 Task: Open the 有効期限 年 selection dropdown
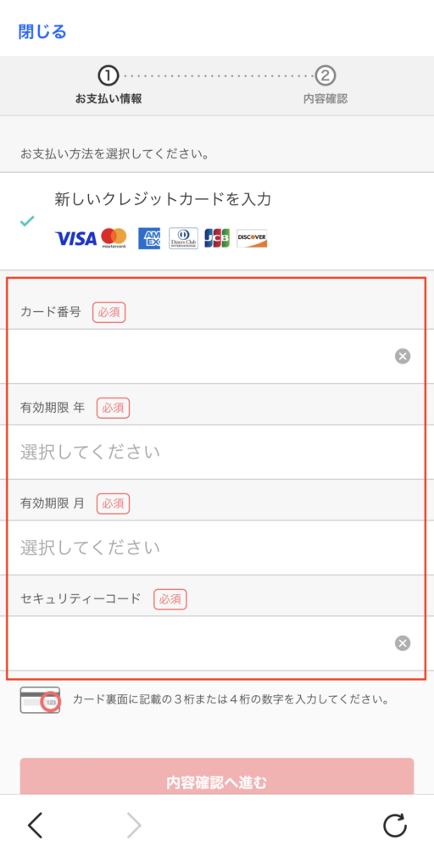pyautogui.click(x=217, y=452)
